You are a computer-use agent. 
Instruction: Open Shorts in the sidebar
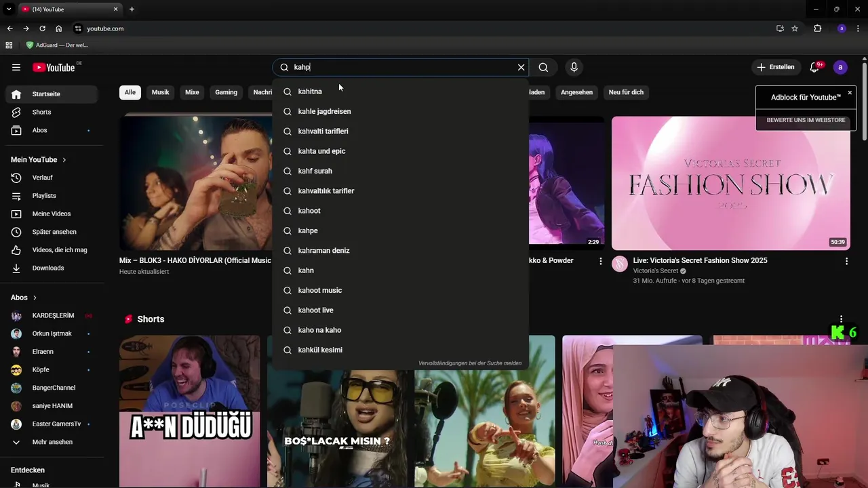[x=52, y=112]
